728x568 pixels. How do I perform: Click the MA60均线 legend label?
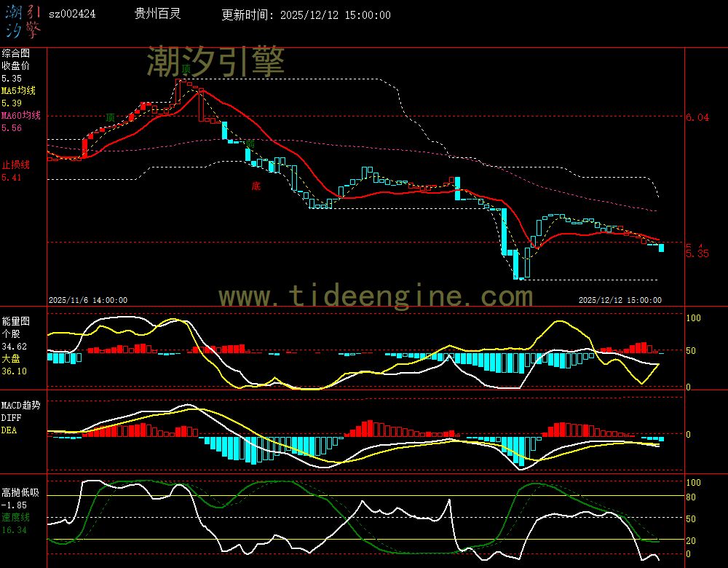[21, 115]
